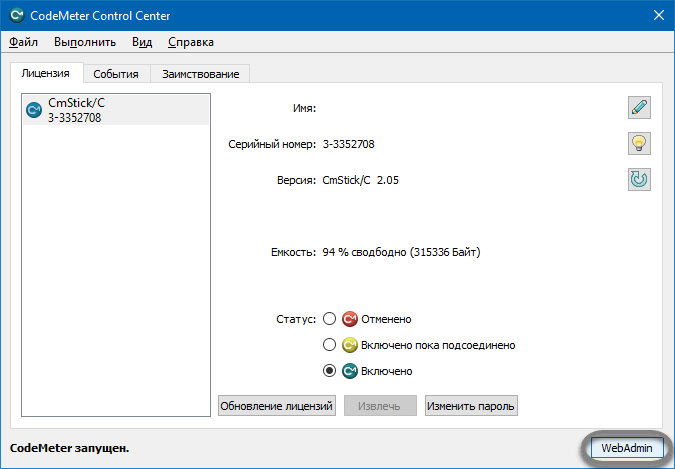
Task: Select the Включено radio button
Action: click(329, 370)
